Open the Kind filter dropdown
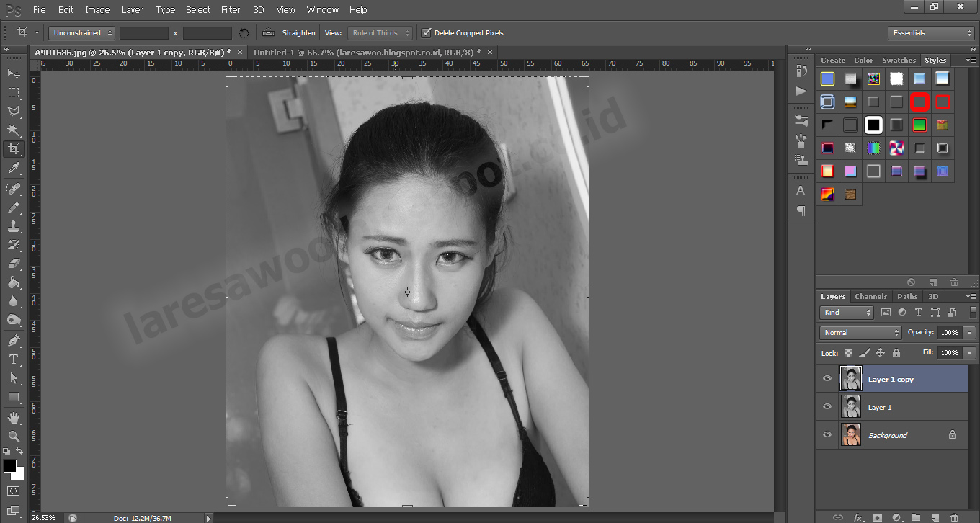 coord(847,313)
